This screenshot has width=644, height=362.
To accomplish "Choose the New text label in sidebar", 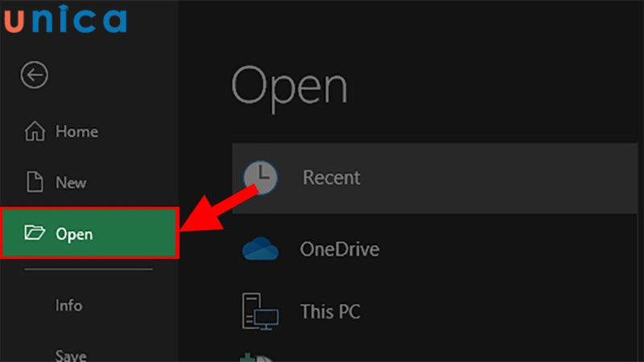I will [x=71, y=183].
